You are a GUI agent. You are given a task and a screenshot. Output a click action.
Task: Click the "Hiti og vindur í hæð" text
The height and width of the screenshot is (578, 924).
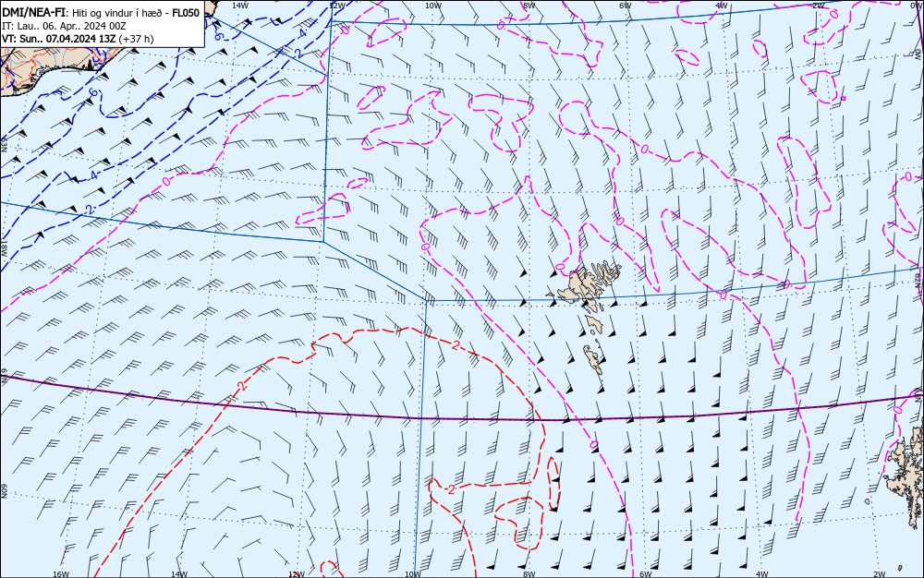tap(116, 14)
